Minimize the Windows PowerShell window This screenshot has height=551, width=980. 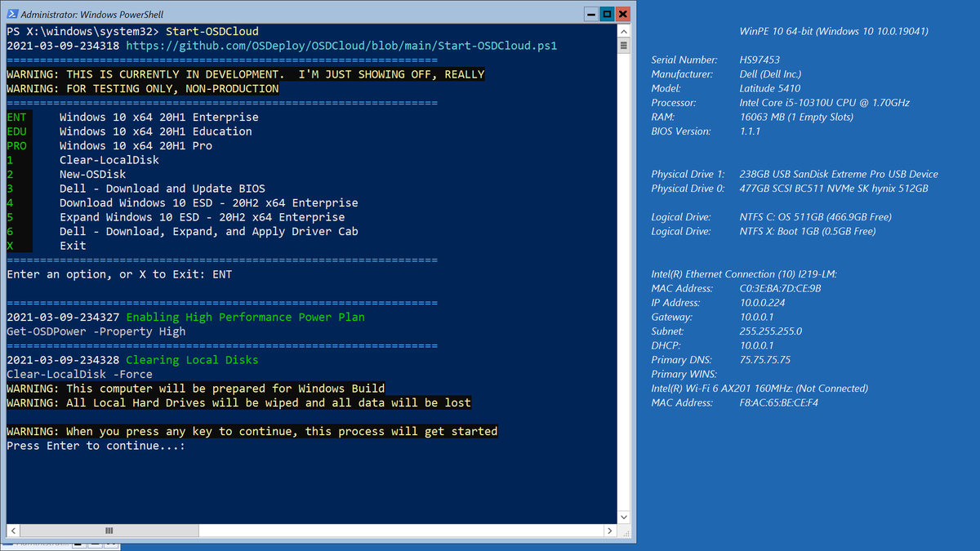[591, 14]
